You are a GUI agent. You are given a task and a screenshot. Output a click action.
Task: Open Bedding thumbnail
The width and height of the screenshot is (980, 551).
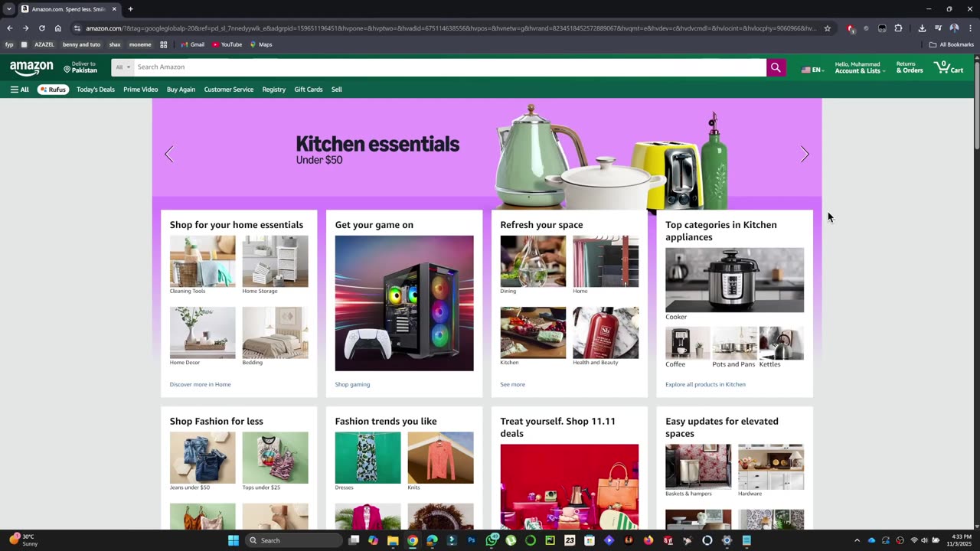[x=276, y=333]
